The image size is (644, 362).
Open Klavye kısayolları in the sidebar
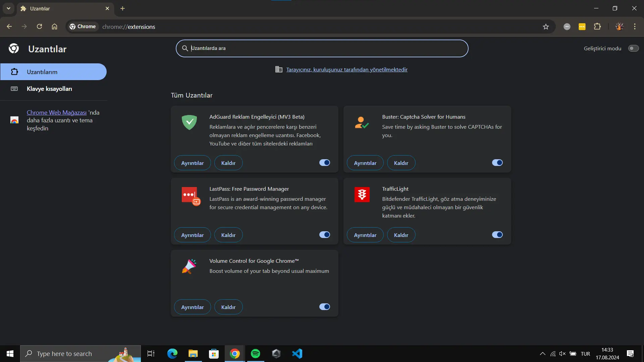tap(53, 88)
